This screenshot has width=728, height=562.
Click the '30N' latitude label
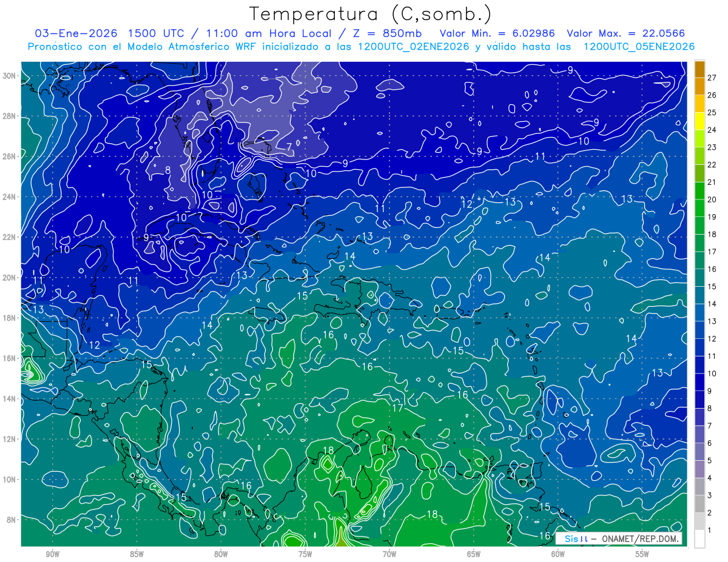(10, 76)
